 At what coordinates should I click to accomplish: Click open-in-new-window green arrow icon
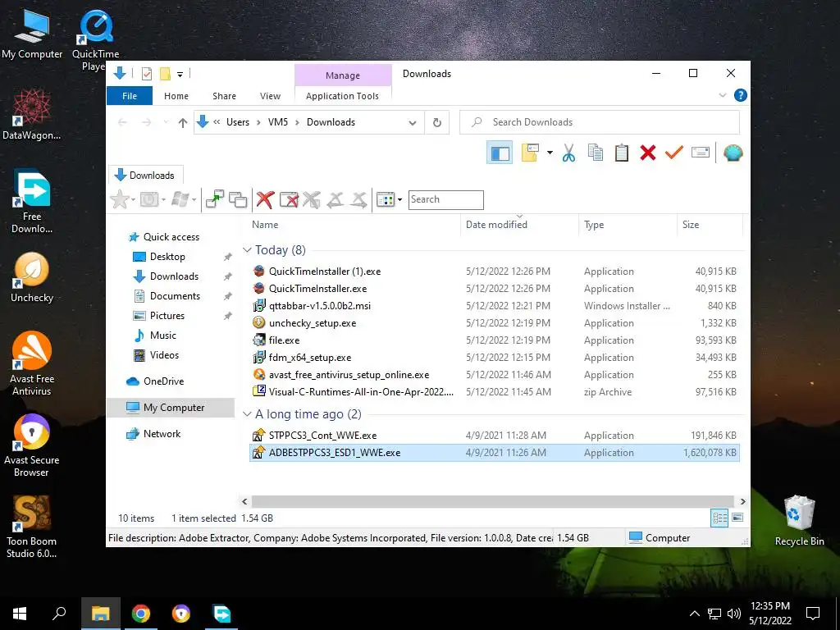pos(215,200)
